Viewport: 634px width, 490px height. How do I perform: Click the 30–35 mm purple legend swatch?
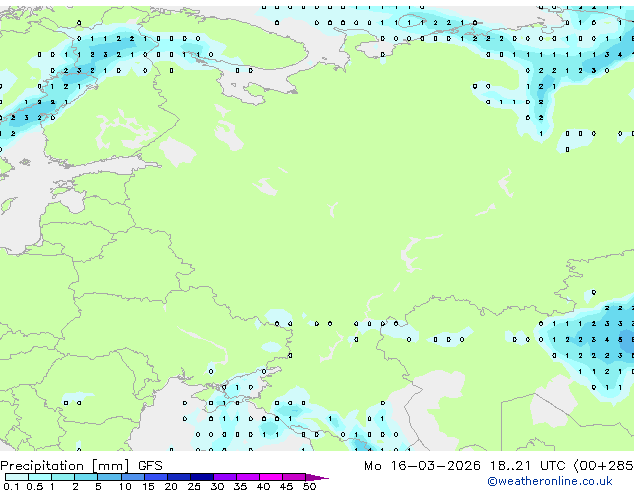225,477
